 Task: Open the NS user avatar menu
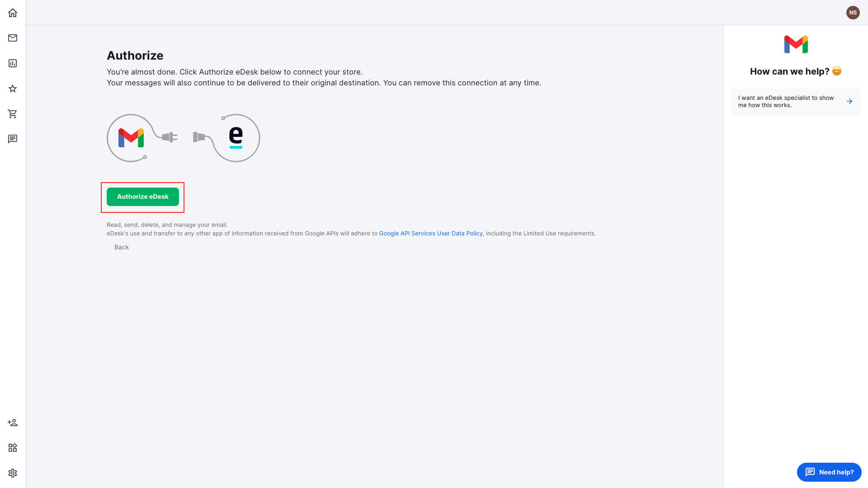pos(853,13)
